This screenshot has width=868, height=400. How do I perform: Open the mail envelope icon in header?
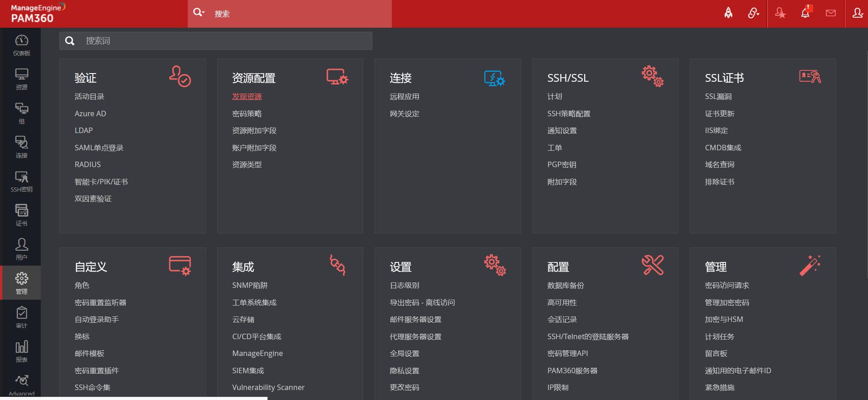[831, 13]
